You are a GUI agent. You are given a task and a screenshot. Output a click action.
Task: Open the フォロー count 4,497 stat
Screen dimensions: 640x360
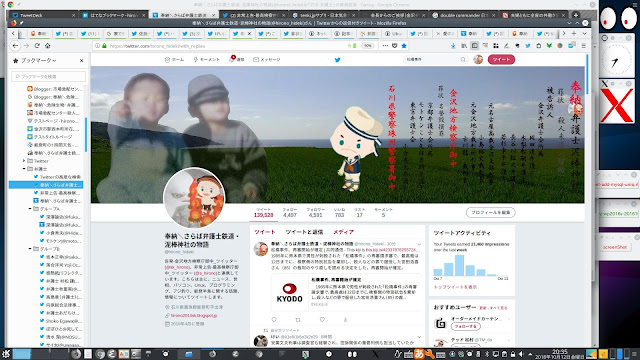coord(290,212)
